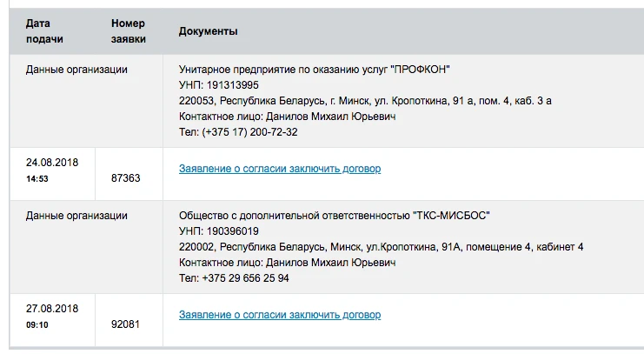Click "Данные организации" label beside ПРОФКОН details
This screenshot has height=354, width=644.
pos(76,70)
